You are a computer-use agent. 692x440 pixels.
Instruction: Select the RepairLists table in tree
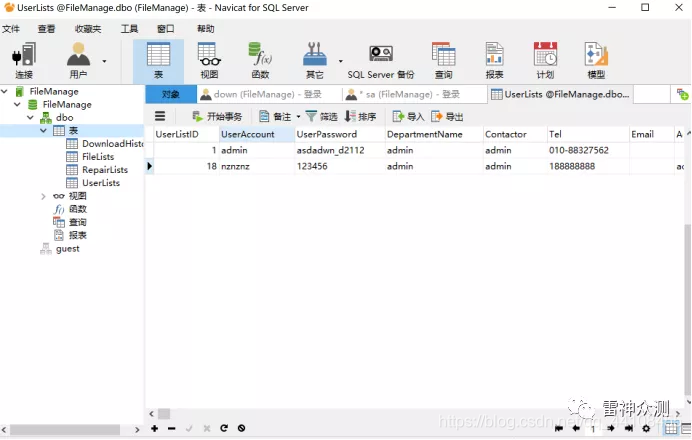click(97, 170)
